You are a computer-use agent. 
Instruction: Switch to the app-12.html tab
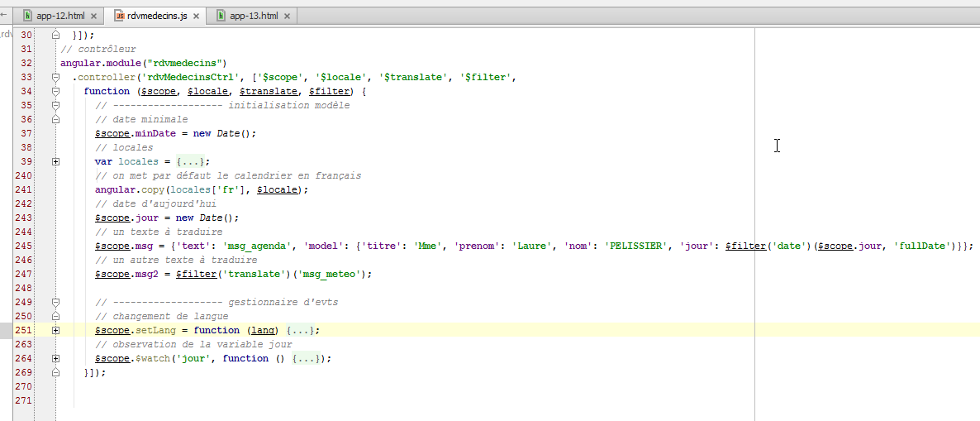(x=59, y=16)
